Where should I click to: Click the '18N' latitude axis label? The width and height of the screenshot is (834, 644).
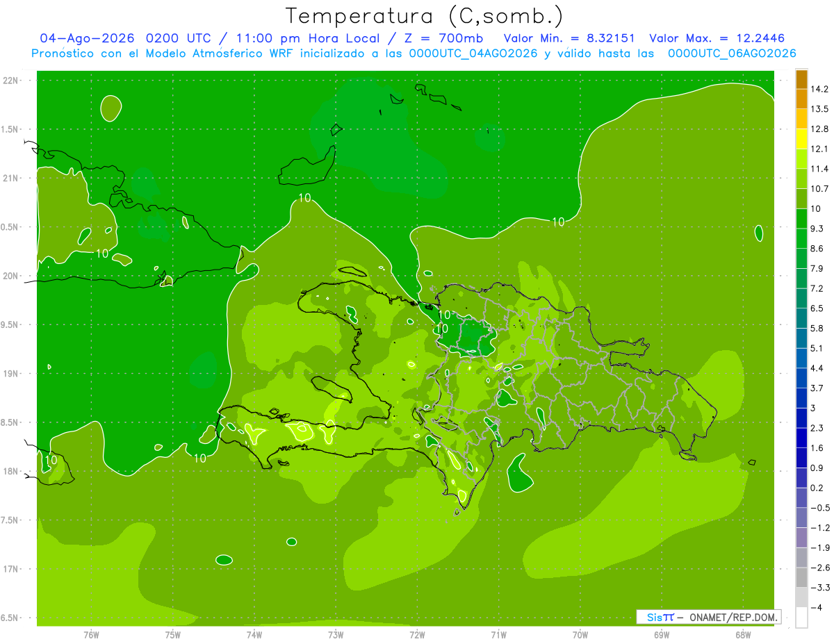point(12,471)
